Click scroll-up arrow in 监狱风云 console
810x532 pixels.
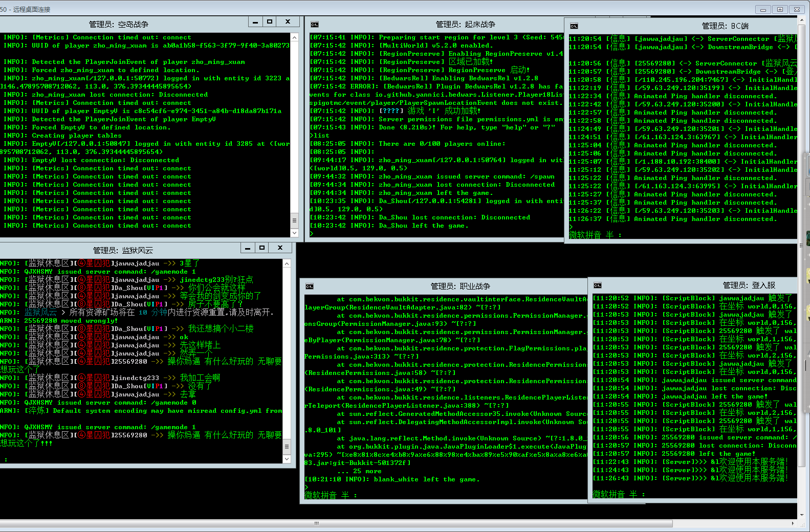point(287,263)
